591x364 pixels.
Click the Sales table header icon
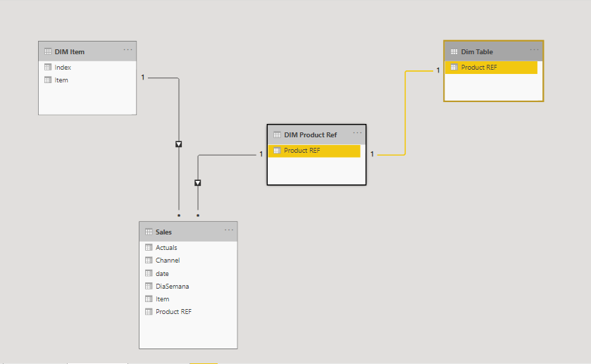(149, 232)
